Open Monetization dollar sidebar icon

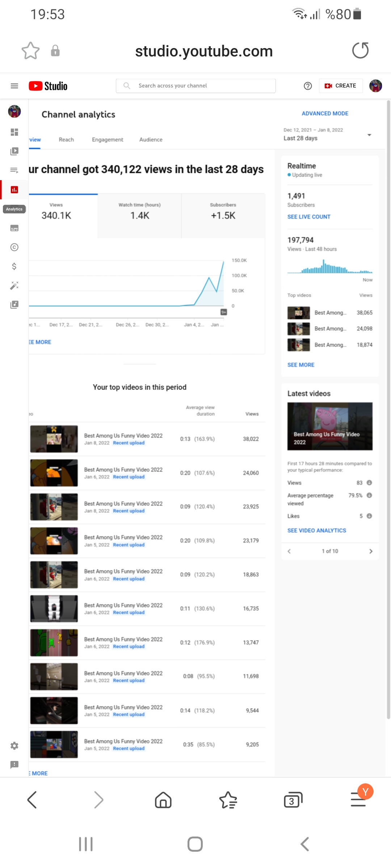(14, 267)
